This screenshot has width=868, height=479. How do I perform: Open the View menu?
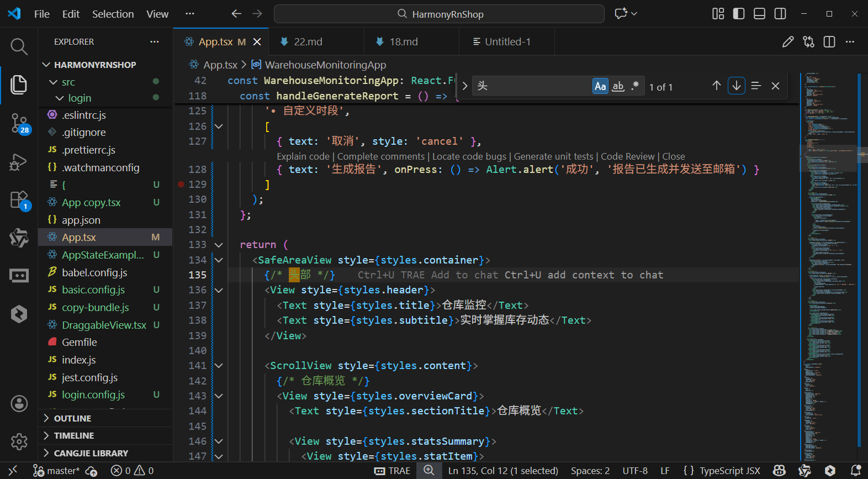point(157,14)
